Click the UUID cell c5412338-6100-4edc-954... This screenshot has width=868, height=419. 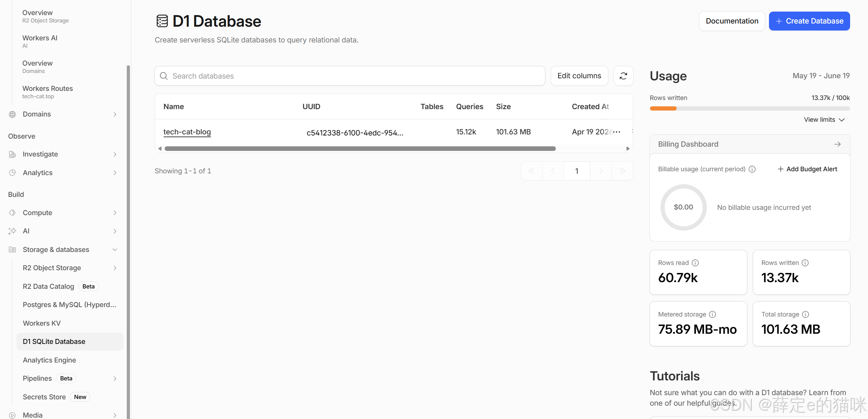pyautogui.click(x=355, y=133)
